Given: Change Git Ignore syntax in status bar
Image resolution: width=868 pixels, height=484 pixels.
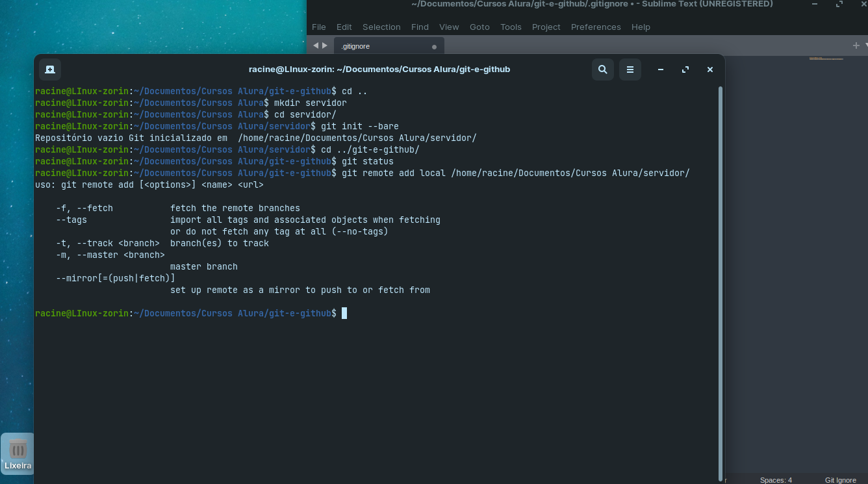Looking at the screenshot, I should coord(841,480).
